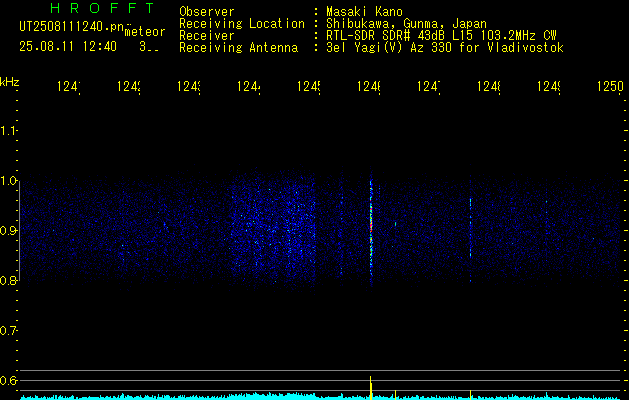Click the 1245 time axis label

click(308, 86)
